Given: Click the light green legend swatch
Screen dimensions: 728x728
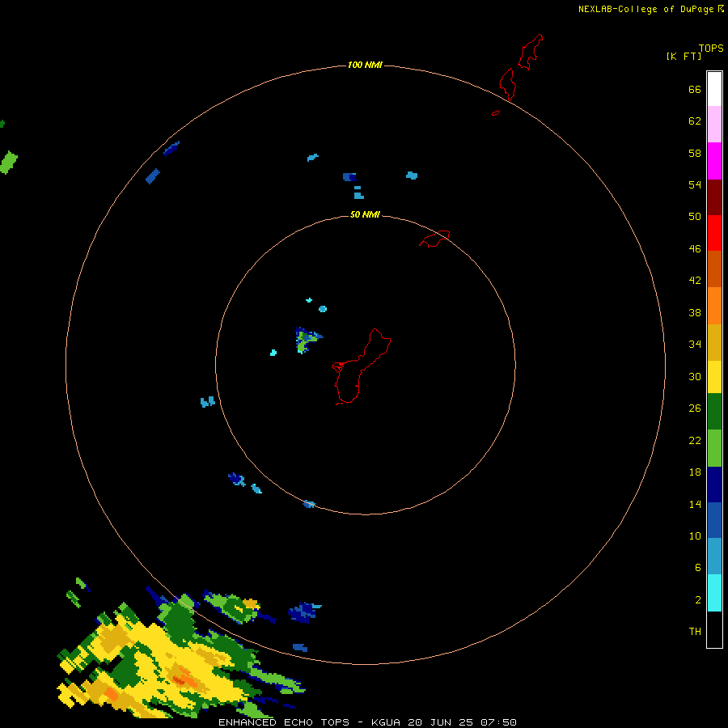Looking at the screenshot, I should pyautogui.click(x=714, y=448).
